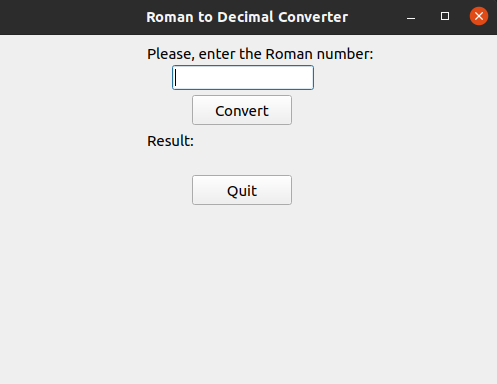Maximize the converter window
Image resolution: width=497 pixels, height=384 pixels.
pyautogui.click(x=445, y=16)
